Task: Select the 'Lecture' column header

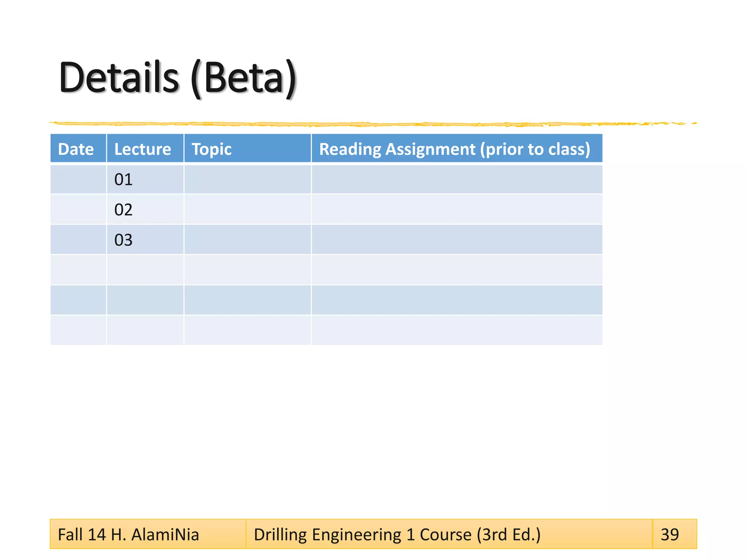Action: coord(145,148)
